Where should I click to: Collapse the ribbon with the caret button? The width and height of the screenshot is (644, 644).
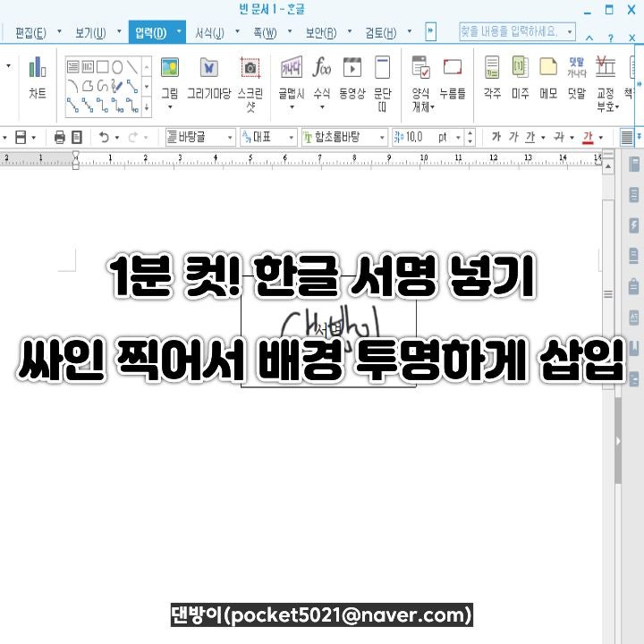[589, 38]
